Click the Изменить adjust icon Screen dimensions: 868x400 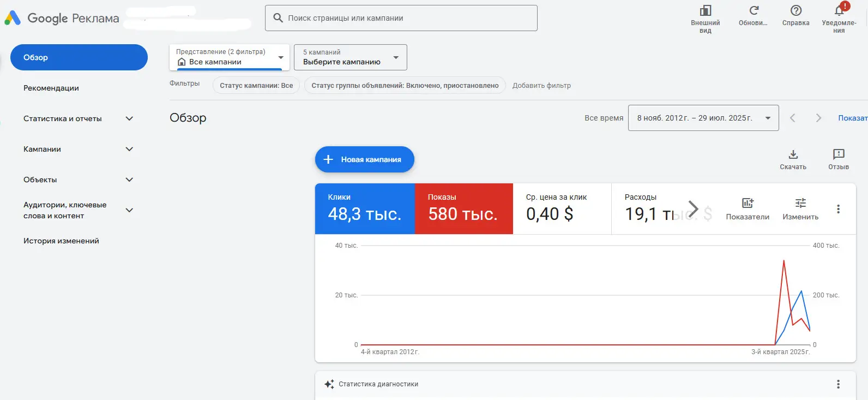pos(800,204)
